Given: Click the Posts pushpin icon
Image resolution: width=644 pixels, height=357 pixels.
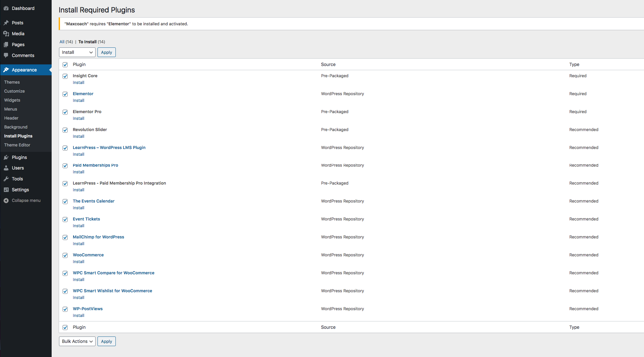Looking at the screenshot, I should point(6,23).
